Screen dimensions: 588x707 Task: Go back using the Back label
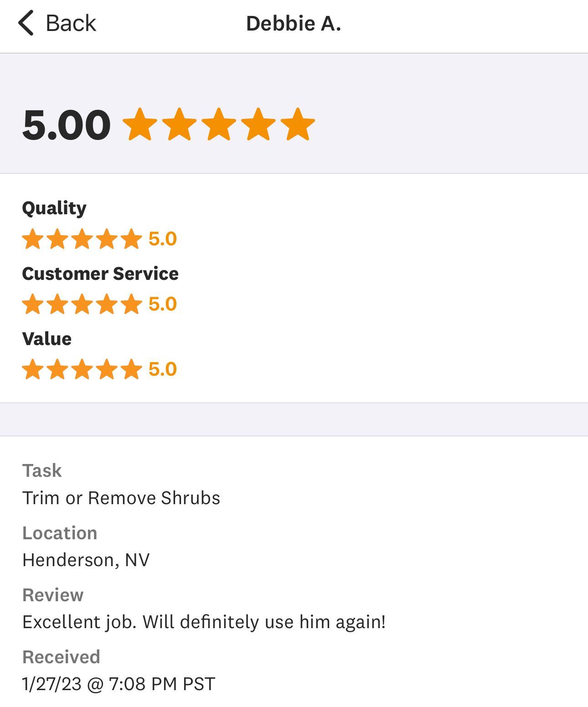pos(71,23)
